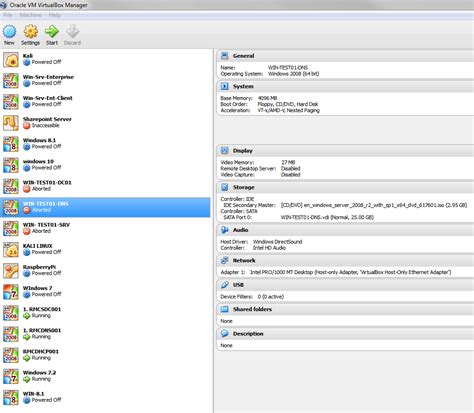The width and height of the screenshot is (474, 413).
Task: Click the New virtual machine icon
Action: pos(9,32)
